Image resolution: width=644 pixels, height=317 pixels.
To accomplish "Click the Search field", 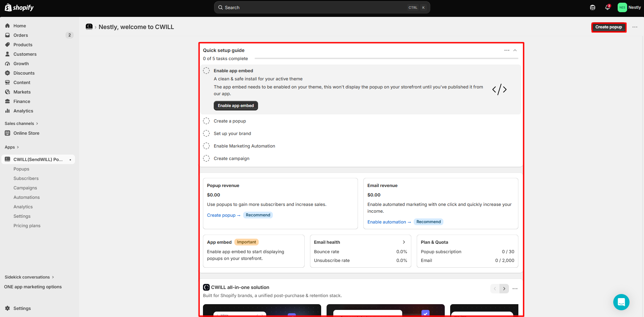I will (x=322, y=7).
